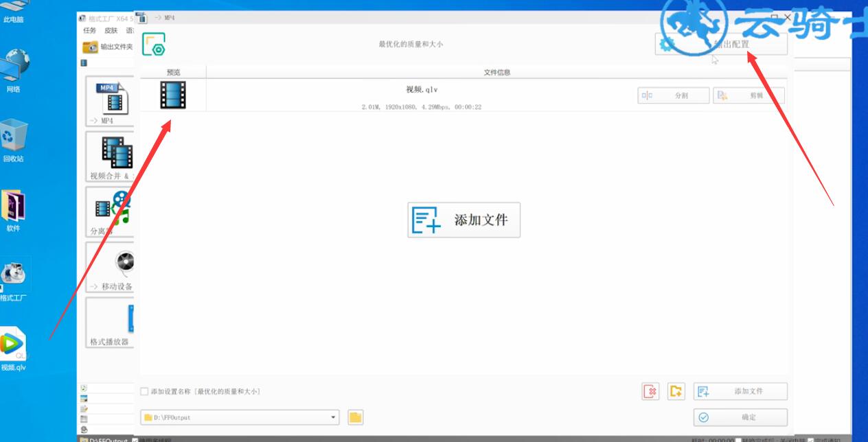Open the 皮肤 menu in Format Factory
This screenshot has width=868, height=442.
(111, 31)
